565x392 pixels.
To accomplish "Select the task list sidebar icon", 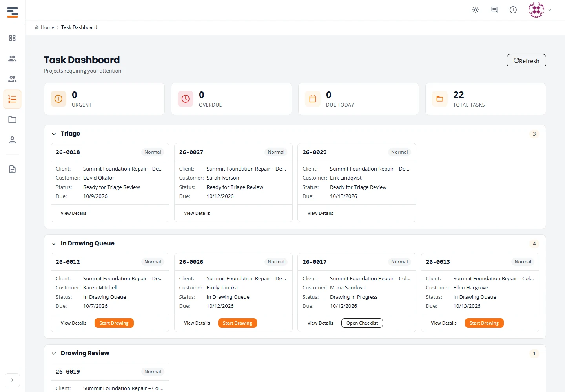I will [13, 99].
